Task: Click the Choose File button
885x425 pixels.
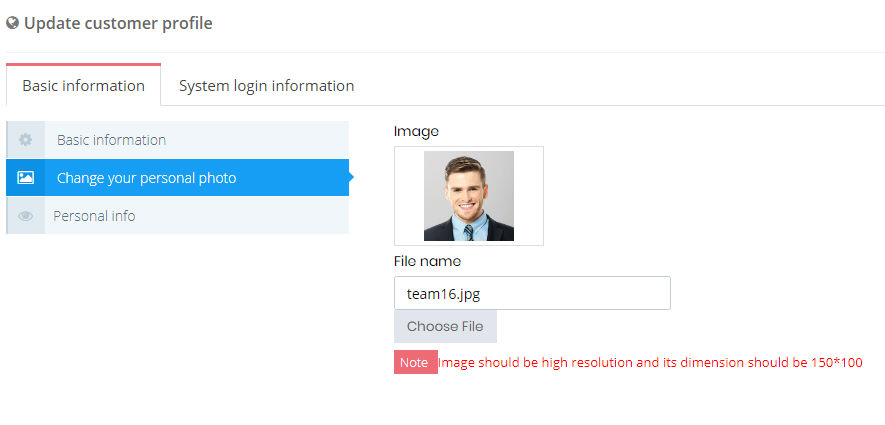Action: pos(445,326)
